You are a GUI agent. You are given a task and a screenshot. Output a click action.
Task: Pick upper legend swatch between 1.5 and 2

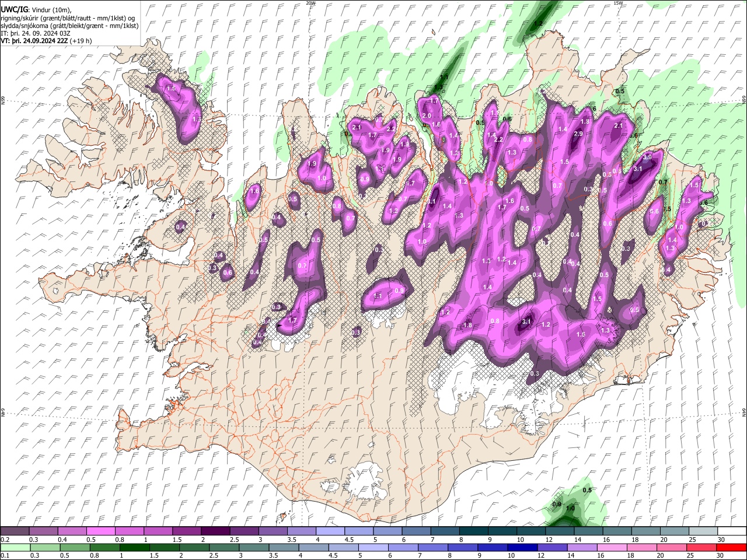tap(187, 531)
